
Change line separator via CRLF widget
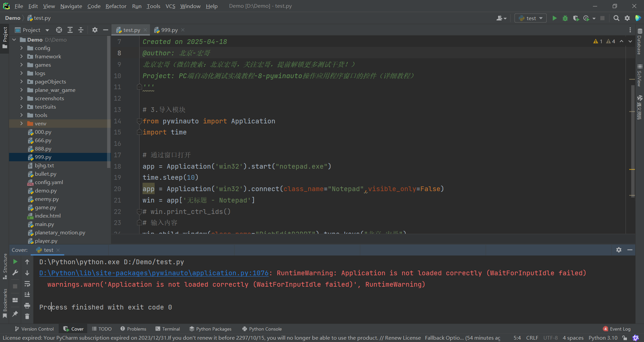(x=532, y=338)
